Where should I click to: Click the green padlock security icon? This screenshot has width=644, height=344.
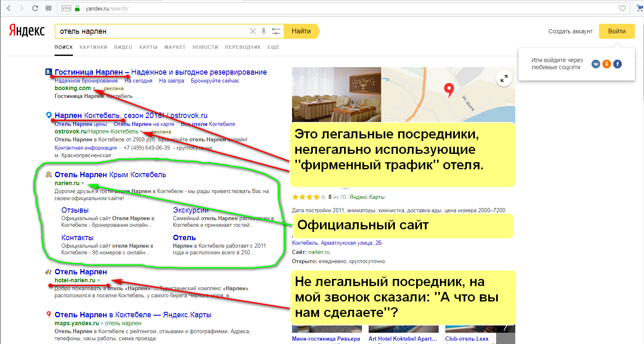(77, 8)
